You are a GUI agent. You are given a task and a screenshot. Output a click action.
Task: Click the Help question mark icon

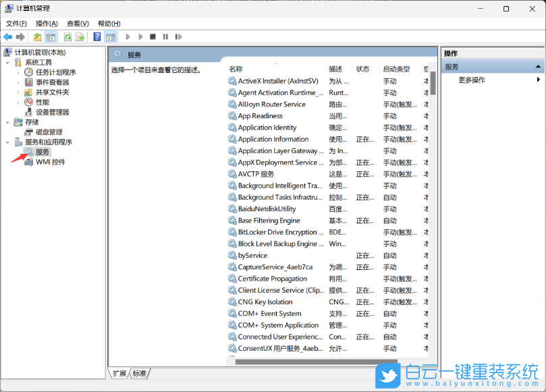pyautogui.click(x=96, y=37)
